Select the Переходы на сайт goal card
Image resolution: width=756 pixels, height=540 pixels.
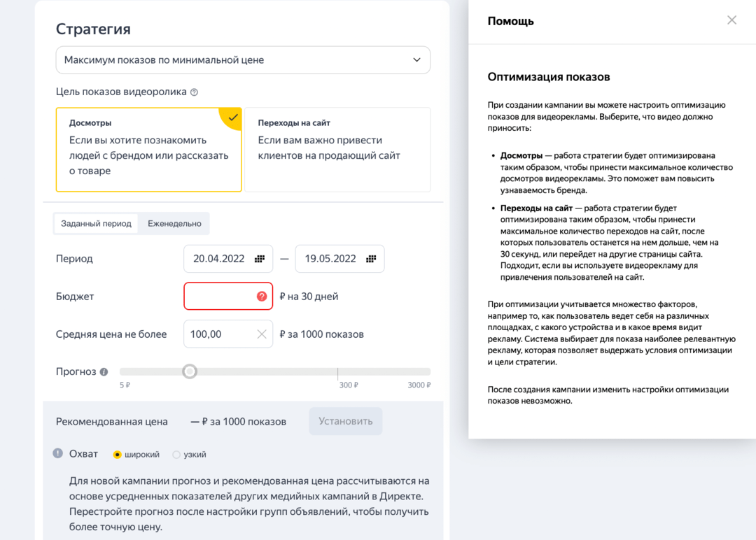(336, 148)
